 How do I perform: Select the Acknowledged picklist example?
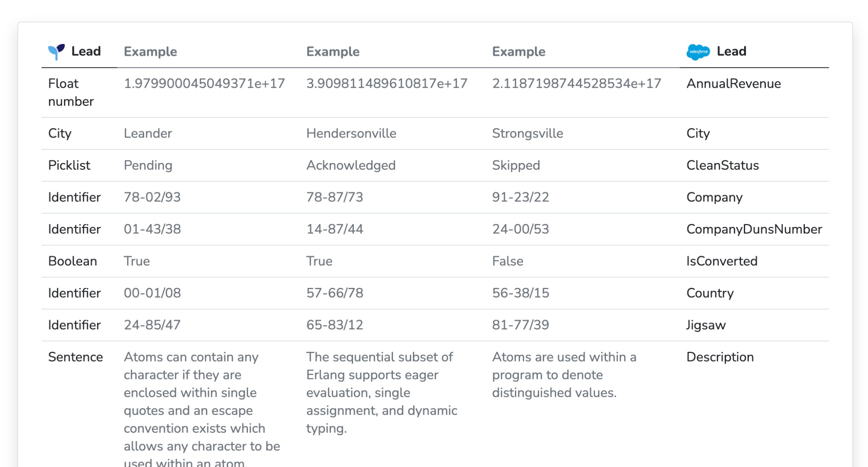click(351, 166)
